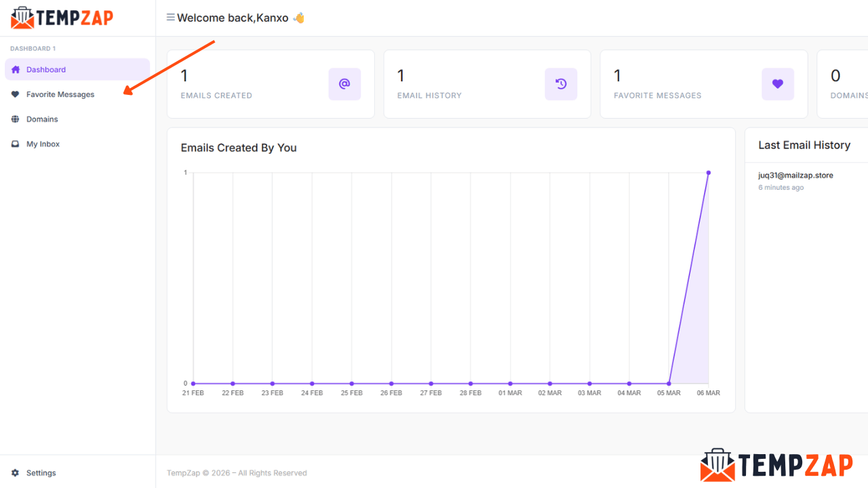Select the Dashboard menu item
Image resolution: width=868 pixels, height=488 pixels.
46,70
